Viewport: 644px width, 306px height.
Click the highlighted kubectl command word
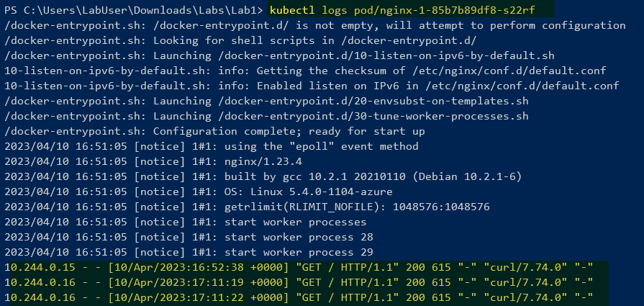[x=292, y=10]
